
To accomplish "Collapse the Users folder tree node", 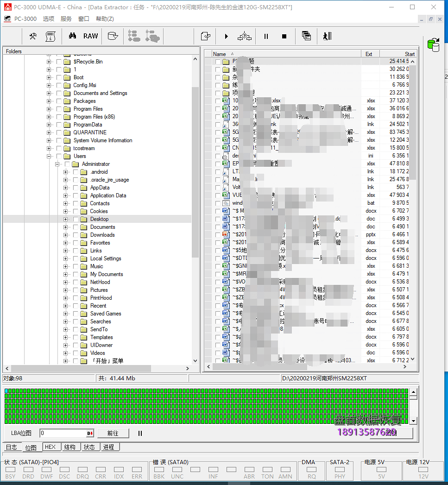I will pyautogui.click(x=49, y=156).
